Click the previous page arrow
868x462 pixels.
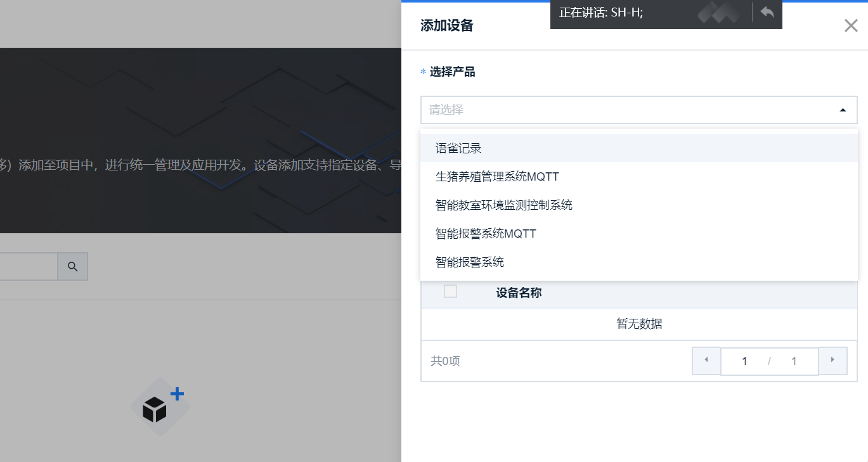point(706,361)
